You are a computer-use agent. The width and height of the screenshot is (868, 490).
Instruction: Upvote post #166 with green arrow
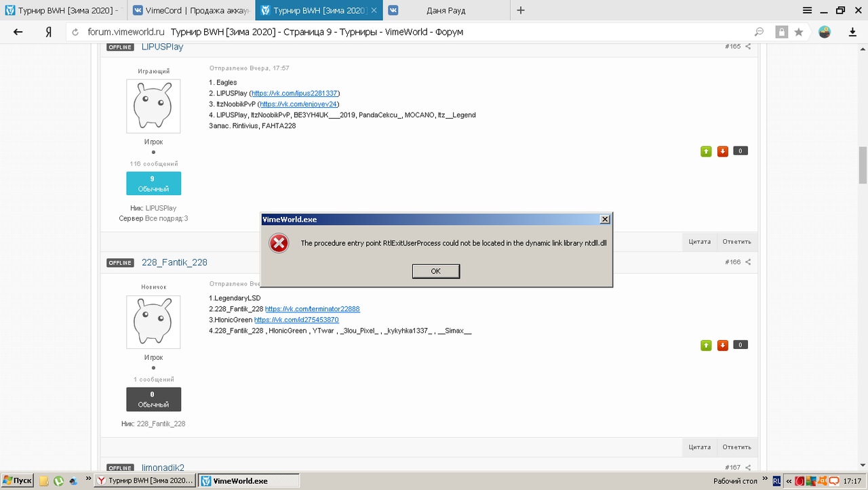pos(706,345)
